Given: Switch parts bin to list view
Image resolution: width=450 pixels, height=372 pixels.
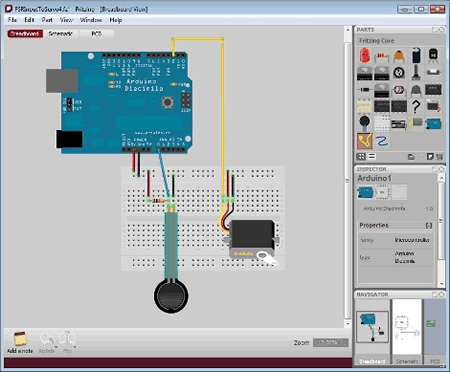Looking at the screenshot, I should pos(372,156).
